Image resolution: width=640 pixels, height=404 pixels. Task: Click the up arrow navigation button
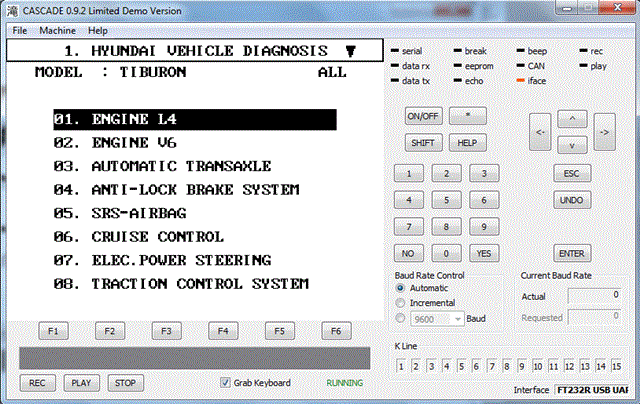click(x=572, y=119)
